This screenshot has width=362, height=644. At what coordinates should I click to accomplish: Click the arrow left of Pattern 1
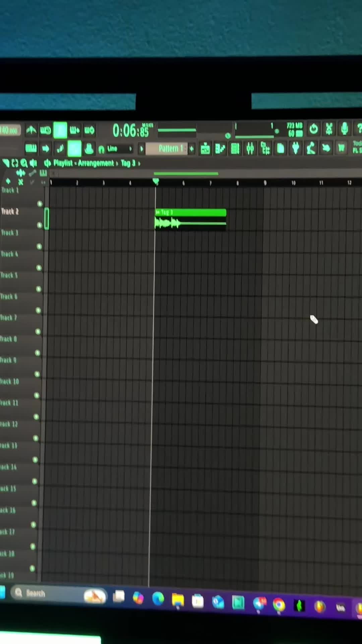141,149
